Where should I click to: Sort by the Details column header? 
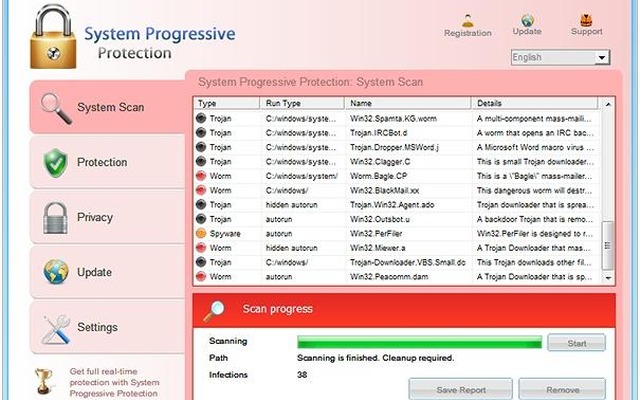pos(535,103)
